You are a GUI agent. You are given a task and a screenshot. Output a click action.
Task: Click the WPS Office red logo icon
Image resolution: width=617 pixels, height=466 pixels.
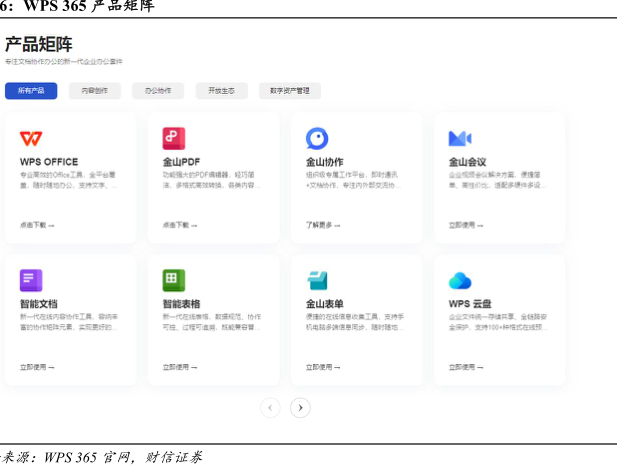click(x=31, y=138)
